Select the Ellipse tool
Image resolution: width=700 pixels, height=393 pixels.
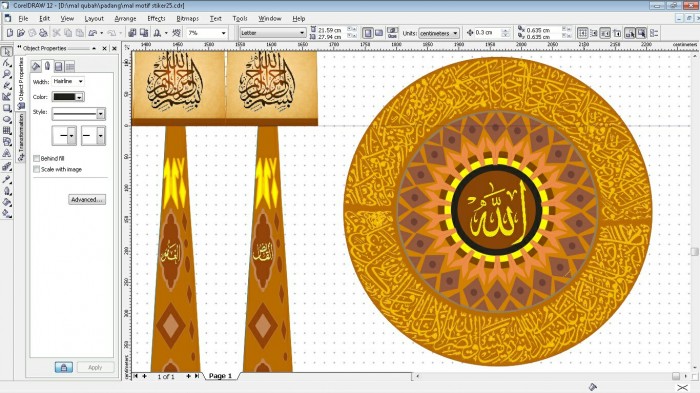(x=7, y=119)
